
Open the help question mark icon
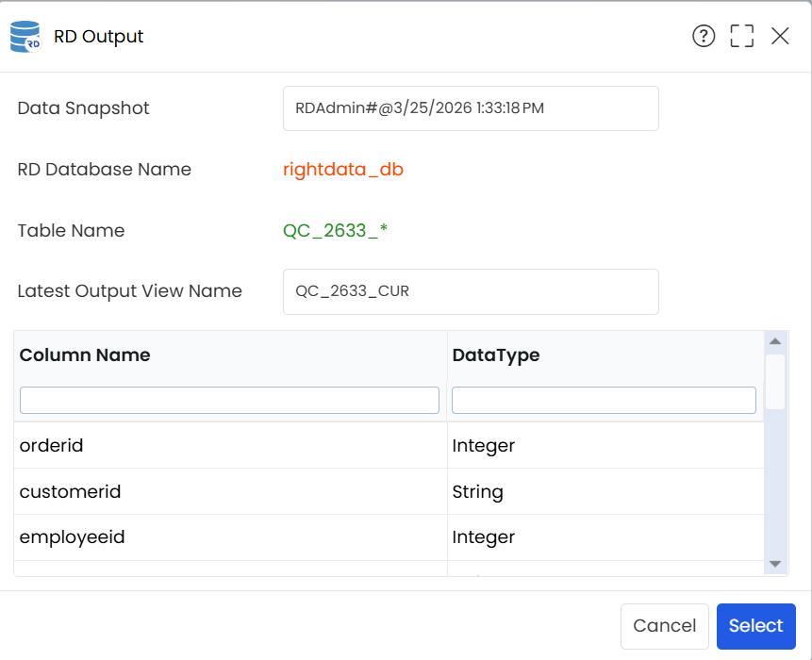point(704,36)
